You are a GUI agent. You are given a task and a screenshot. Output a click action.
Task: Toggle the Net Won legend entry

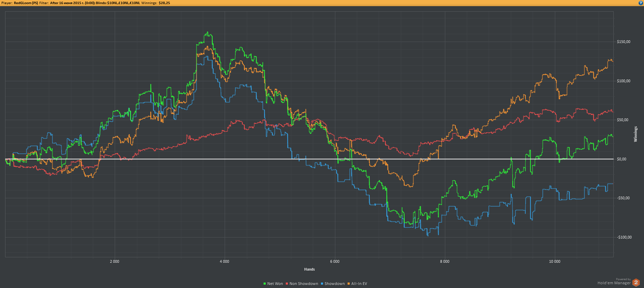(273, 284)
